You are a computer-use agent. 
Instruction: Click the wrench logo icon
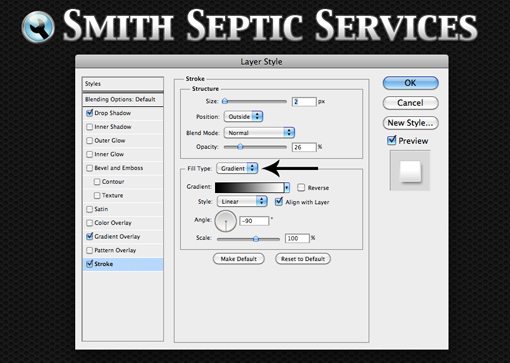tap(38, 27)
